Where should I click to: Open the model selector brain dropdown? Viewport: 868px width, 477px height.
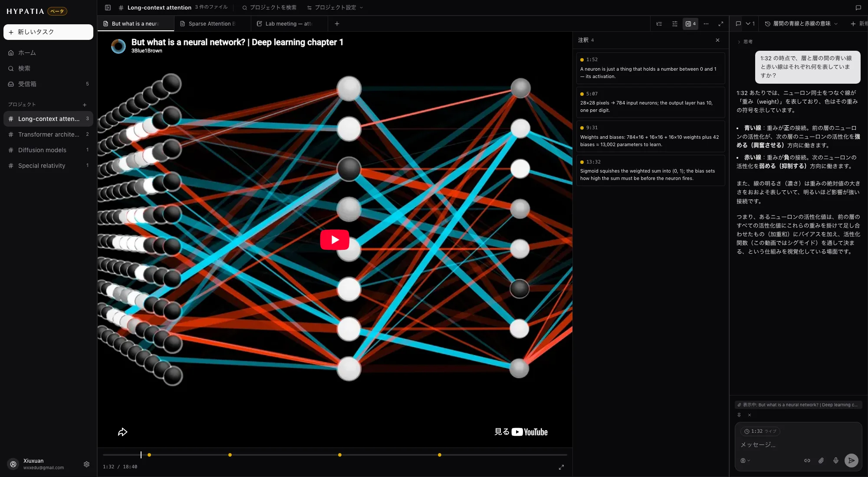[x=745, y=461]
